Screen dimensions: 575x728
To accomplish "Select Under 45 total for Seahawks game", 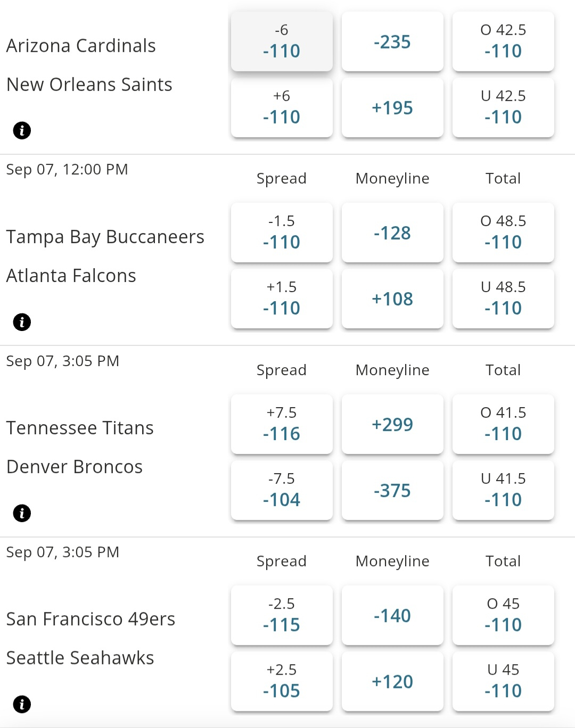I will (x=503, y=681).
